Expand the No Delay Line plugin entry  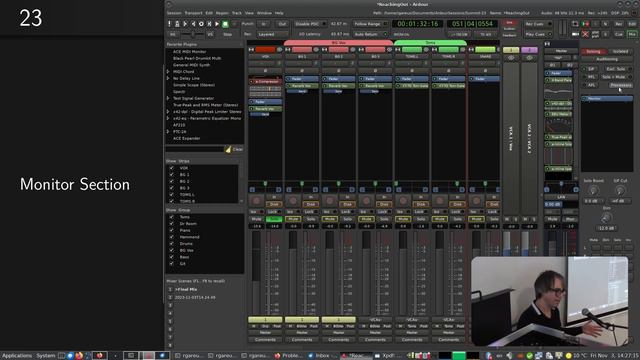click(168, 78)
